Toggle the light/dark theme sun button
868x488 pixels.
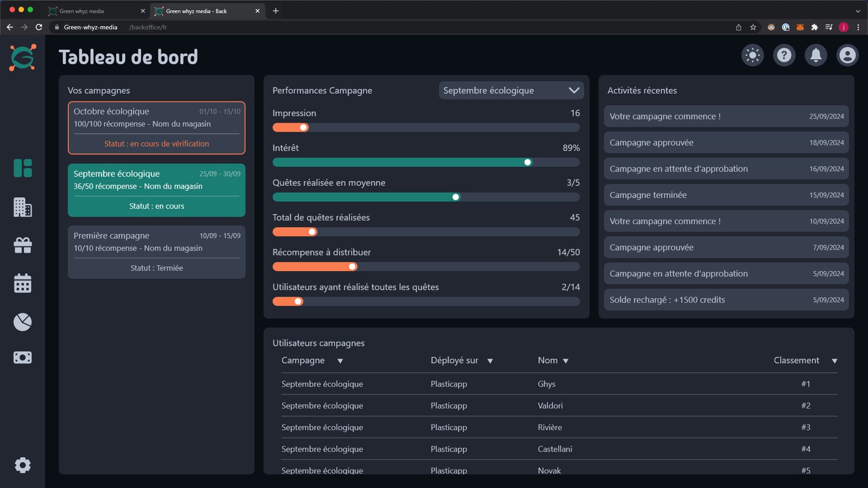pyautogui.click(x=752, y=55)
